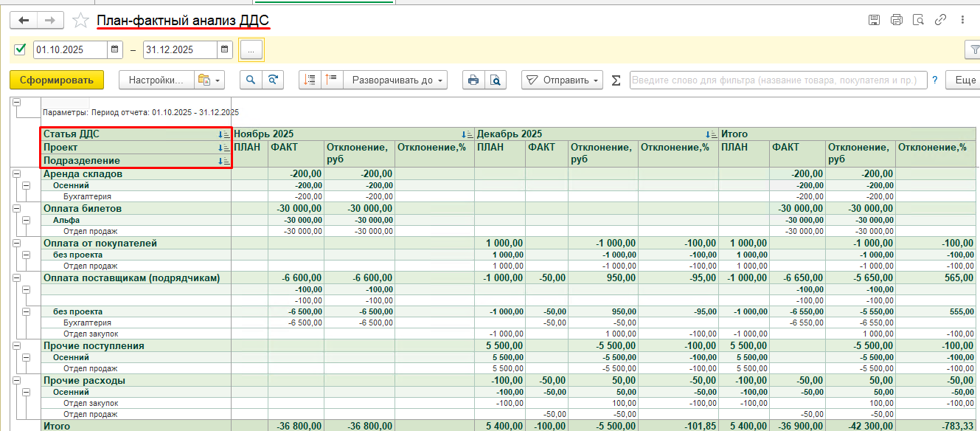The width and height of the screenshot is (980, 431).
Task: Select the План-фактный анализ ДДС title
Action: pos(183,20)
